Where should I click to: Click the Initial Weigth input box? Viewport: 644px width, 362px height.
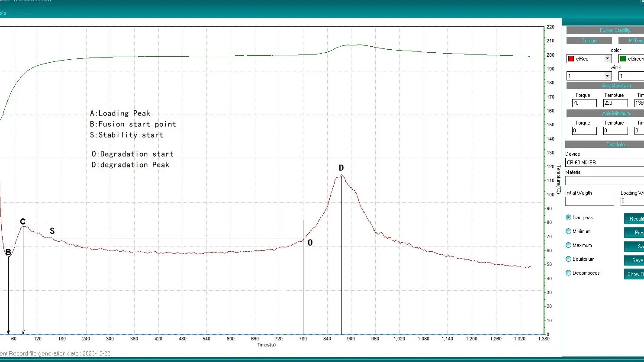[589, 202]
